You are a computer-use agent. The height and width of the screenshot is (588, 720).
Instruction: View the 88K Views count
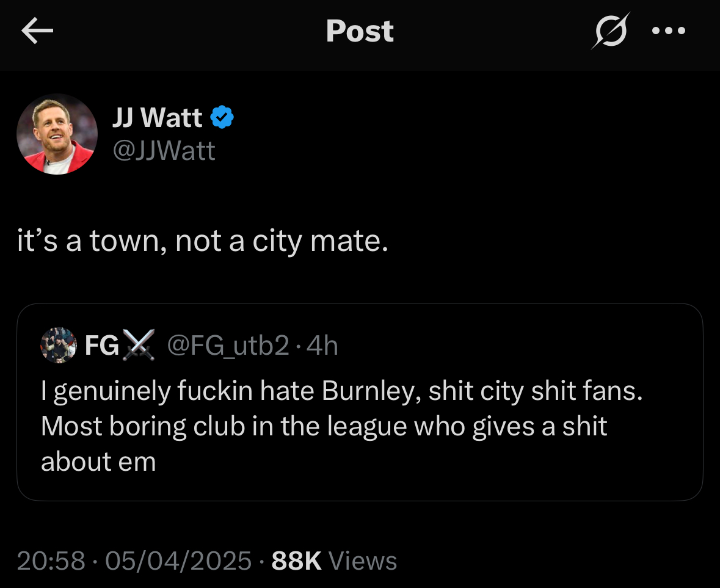click(334, 561)
